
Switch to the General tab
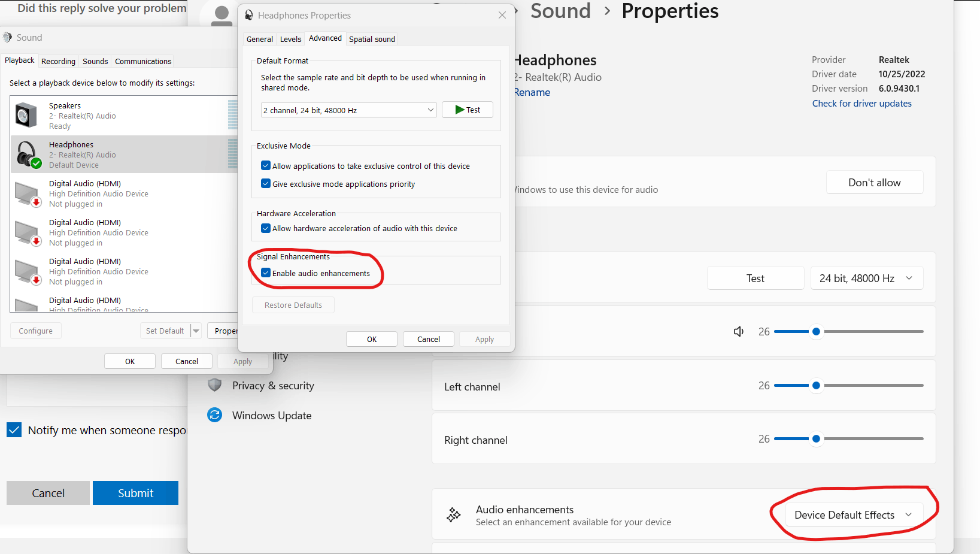point(260,39)
